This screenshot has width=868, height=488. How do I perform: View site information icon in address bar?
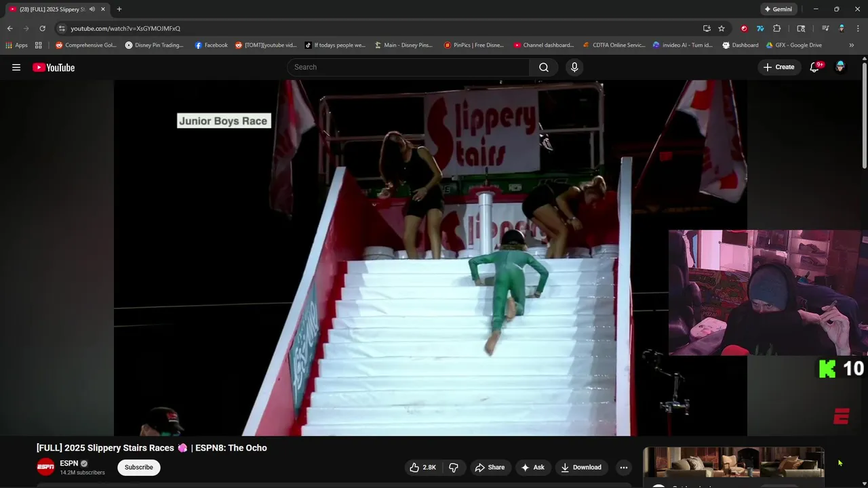coord(62,28)
